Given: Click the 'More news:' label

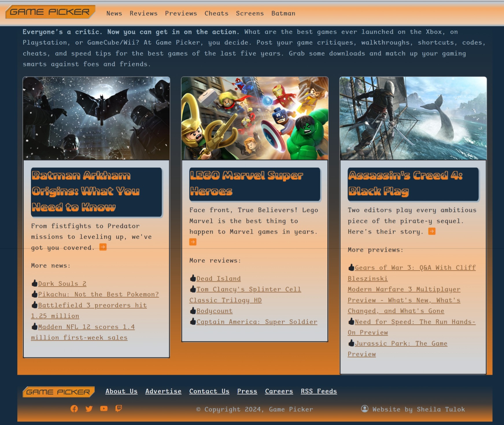Looking at the screenshot, I should [51, 266].
